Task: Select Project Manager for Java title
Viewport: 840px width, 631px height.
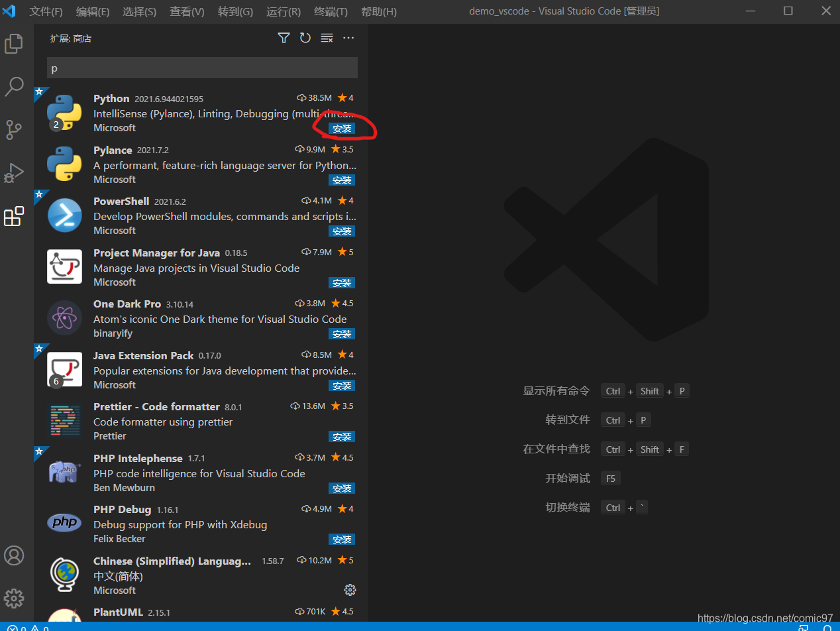Action: pyautogui.click(x=156, y=253)
